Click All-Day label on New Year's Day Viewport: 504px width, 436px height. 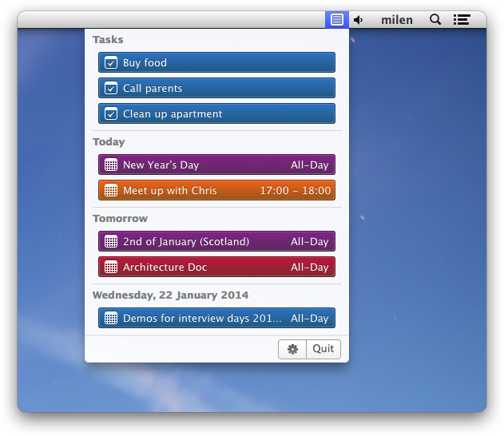pyautogui.click(x=310, y=164)
